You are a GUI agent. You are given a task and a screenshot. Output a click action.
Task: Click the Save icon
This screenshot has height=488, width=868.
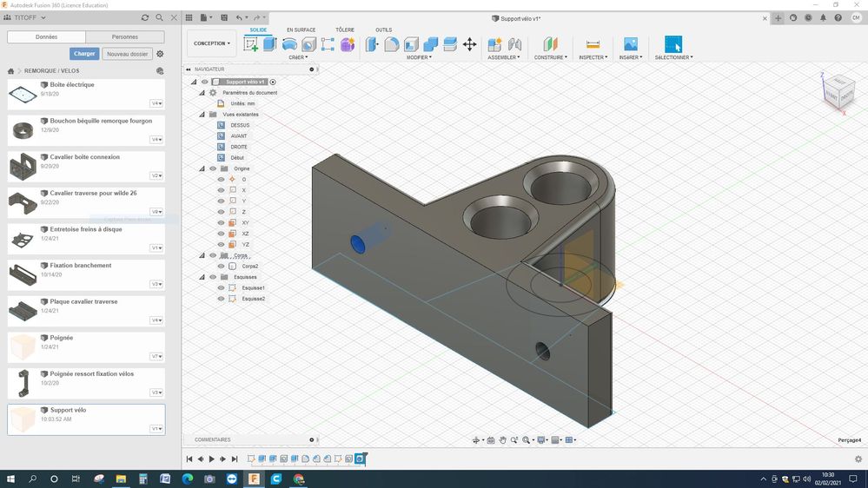[x=224, y=17]
